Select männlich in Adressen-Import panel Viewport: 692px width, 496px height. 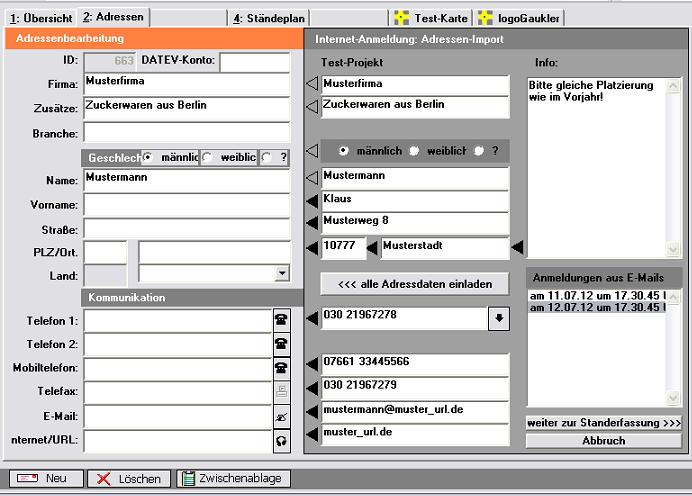[343, 151]
